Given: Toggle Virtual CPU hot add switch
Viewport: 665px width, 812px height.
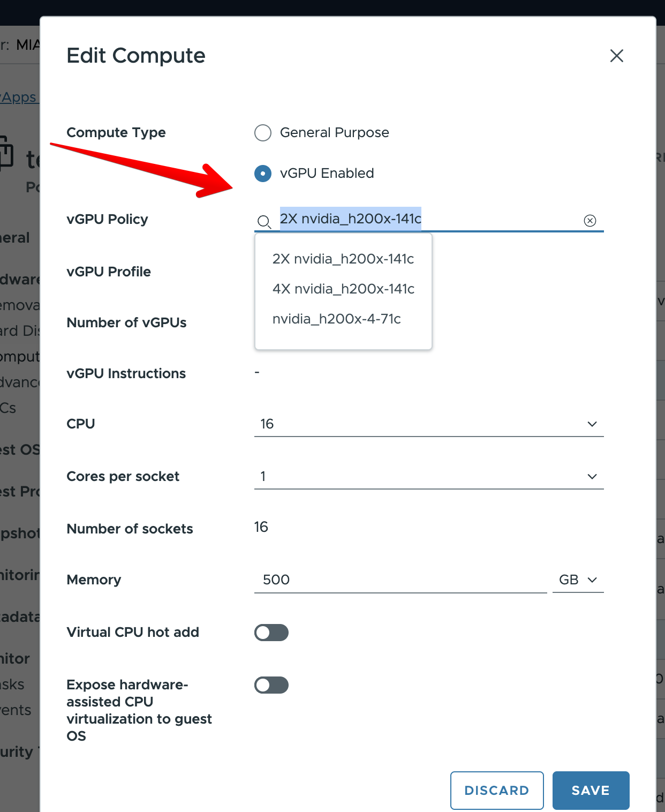Looking at the screenshot, I should tap(271, 633).
